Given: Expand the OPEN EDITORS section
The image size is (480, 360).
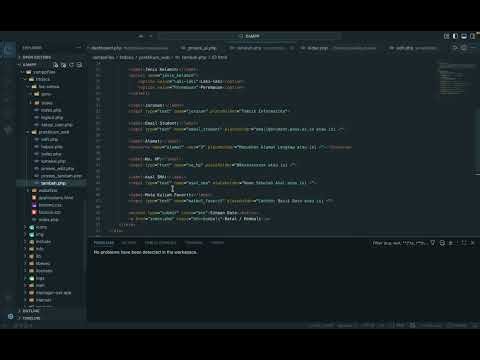Looking at the screenshot, I should pyautogui.click(x=52, y=57).
